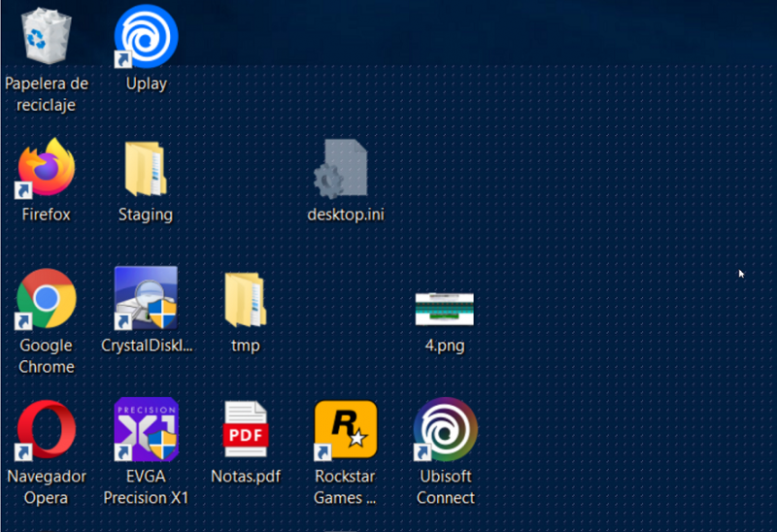Select the Ubisoft Connect shortcut icon
Screen dimensions: 777x532
coord(445,430)
